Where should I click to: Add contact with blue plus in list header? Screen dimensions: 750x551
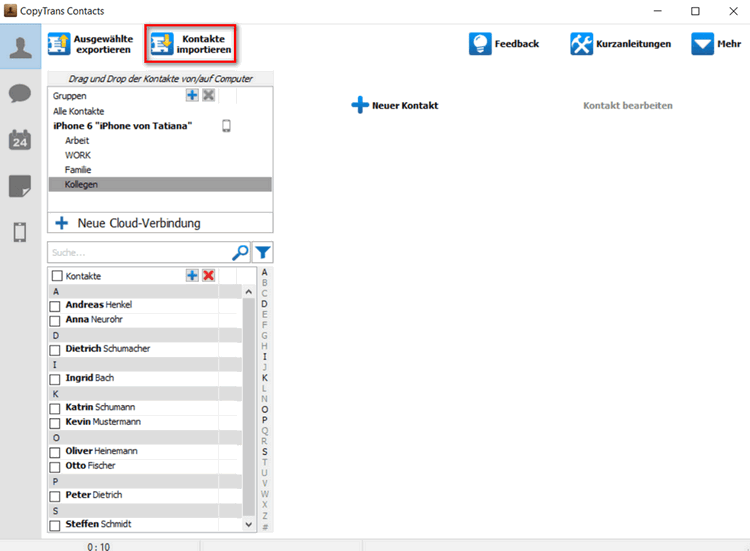click(192, 276)
